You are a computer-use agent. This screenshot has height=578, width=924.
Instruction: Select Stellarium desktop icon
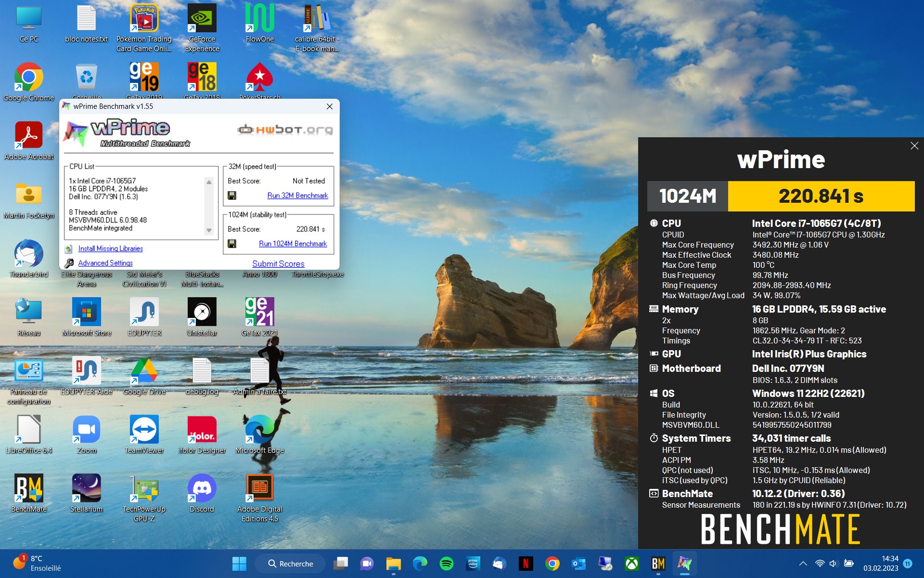pos(87,493)
